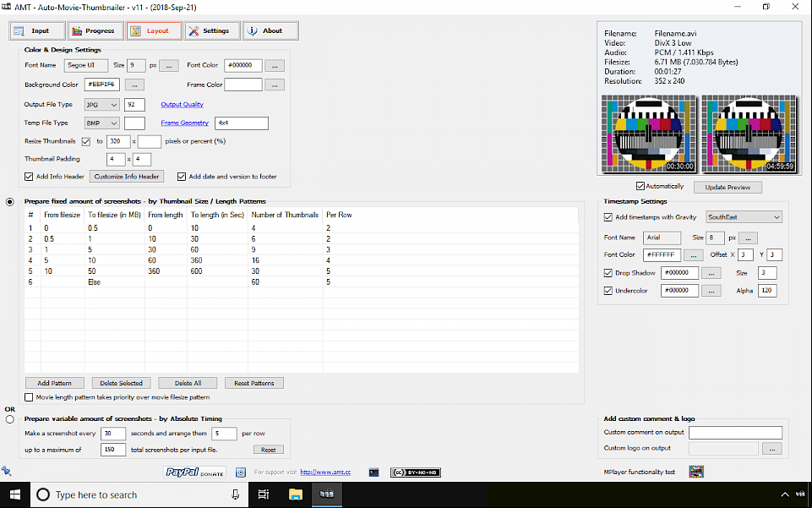
Task: Click the Delete Selected button
Action: click(121, 383)
